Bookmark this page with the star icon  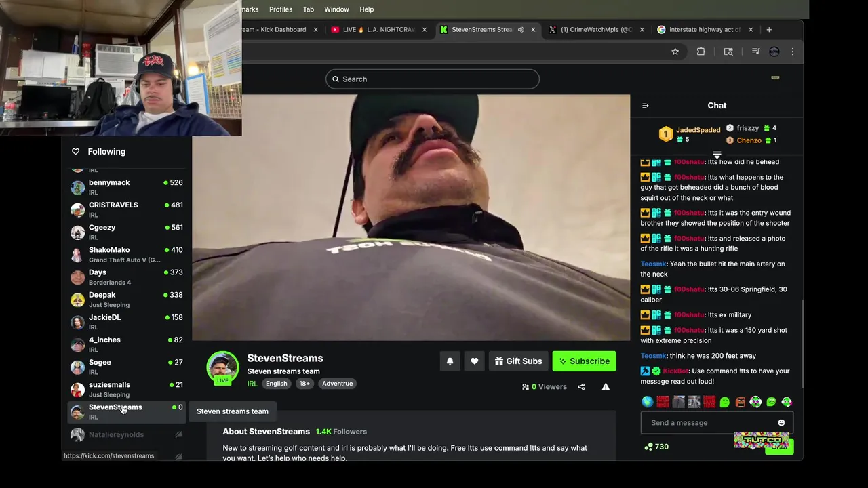[675, 52]
